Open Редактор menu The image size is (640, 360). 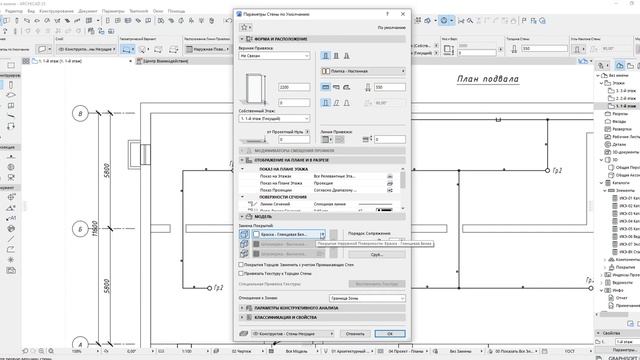pos(14,11)
